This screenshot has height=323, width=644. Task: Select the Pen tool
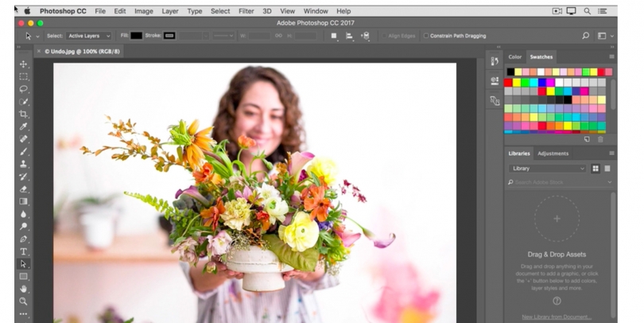tap(23, 239)
